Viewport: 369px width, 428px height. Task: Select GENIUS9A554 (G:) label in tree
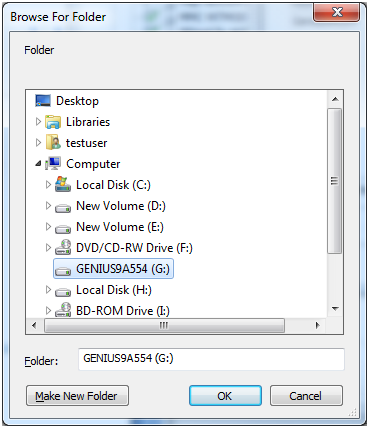click(x=123, y=269)
